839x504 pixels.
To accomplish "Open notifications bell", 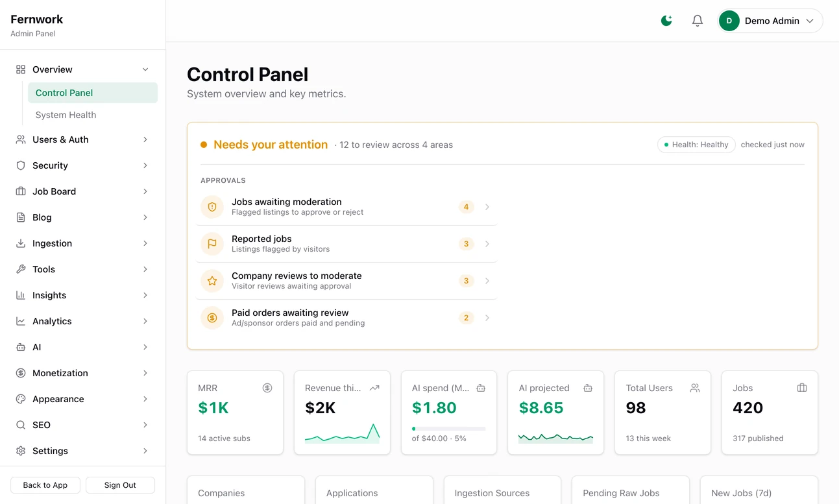I will 698,21.
